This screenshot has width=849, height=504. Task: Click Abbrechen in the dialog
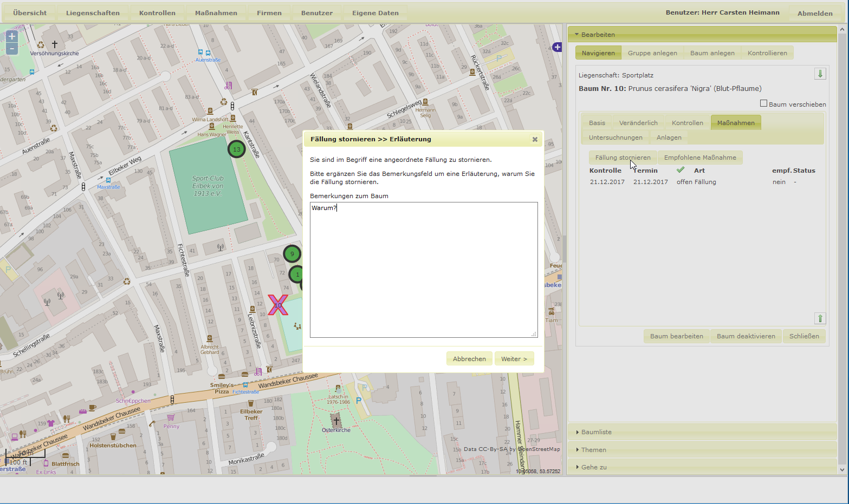(x=469, y=359)
